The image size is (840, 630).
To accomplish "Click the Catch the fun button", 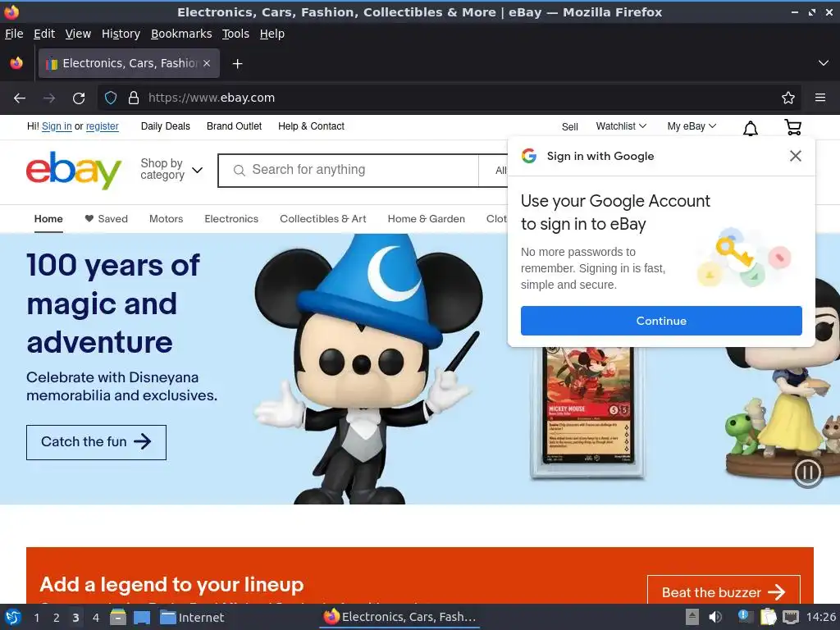I will point(97,442).
